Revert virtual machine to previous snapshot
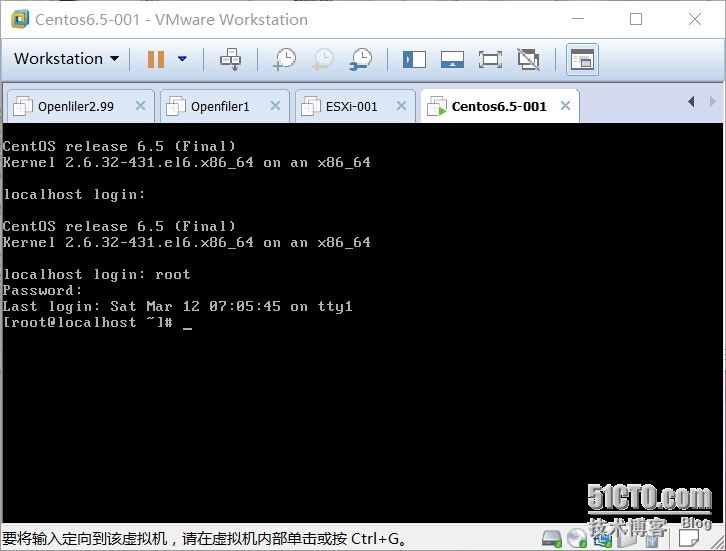The image size is (726, 551). 323,59
